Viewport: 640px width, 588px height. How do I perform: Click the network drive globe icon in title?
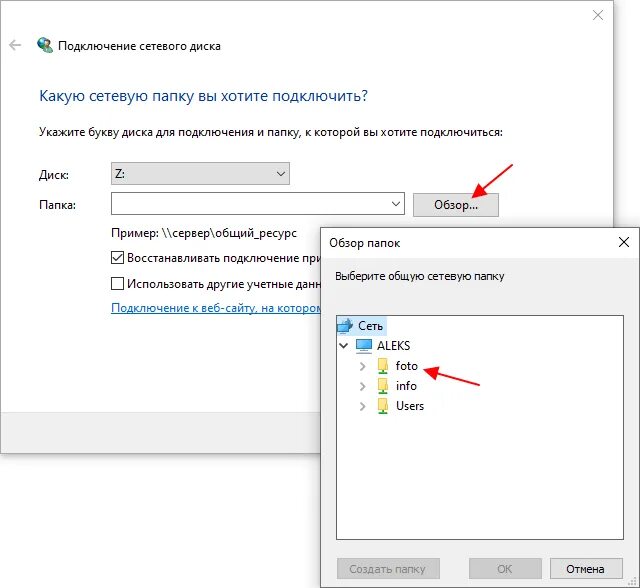(45, 45)
